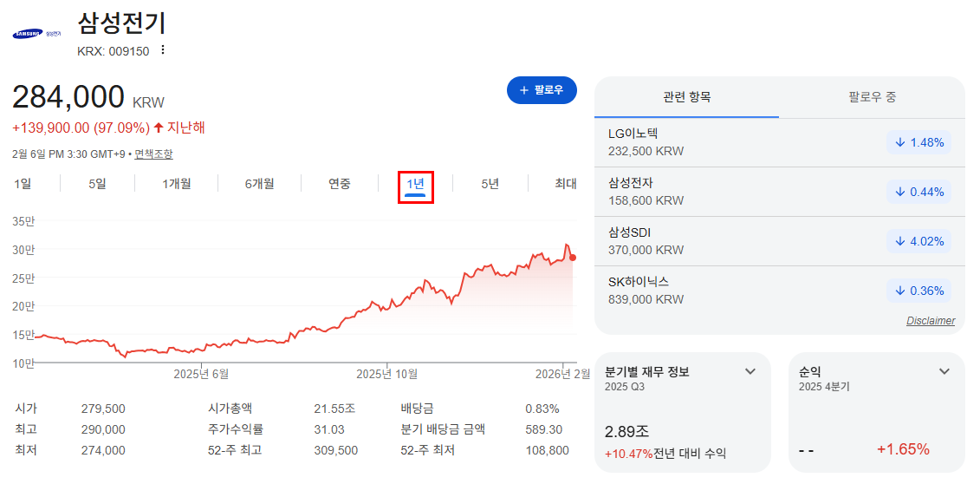Click the 시가총액 value 21.55조
This screenshot has height=484, width=980.
pos(334,409)
